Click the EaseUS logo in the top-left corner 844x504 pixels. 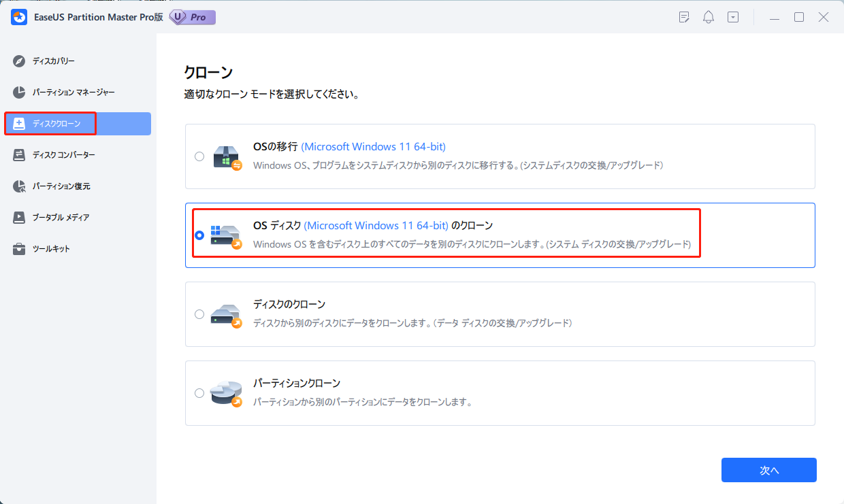click(x=17, y=16)
